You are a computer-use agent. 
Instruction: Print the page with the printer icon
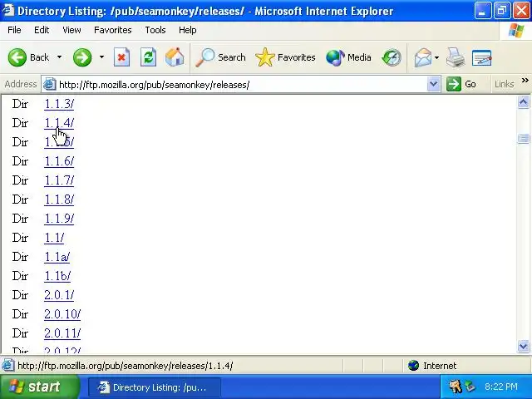[x=456, y=57]
